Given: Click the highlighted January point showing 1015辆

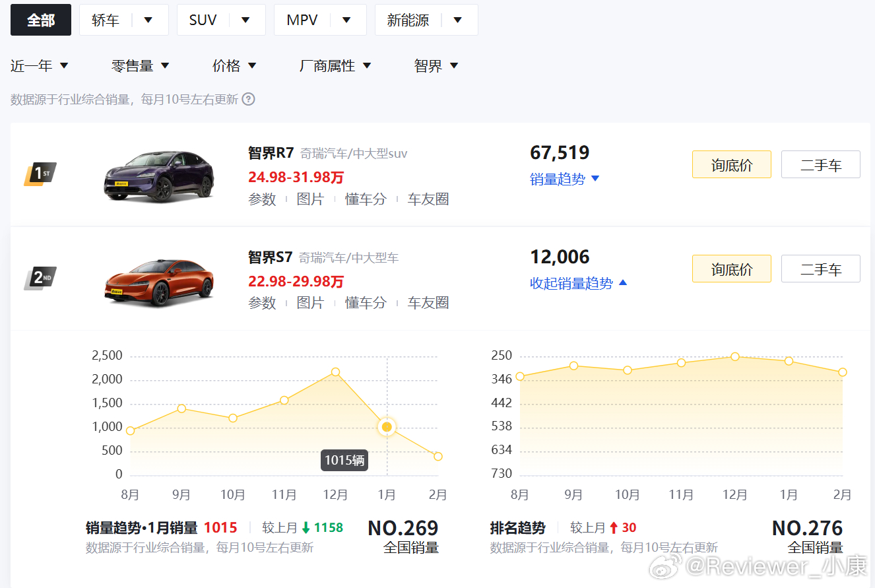Looking at the screenshot, I should [x=387, y=427].
